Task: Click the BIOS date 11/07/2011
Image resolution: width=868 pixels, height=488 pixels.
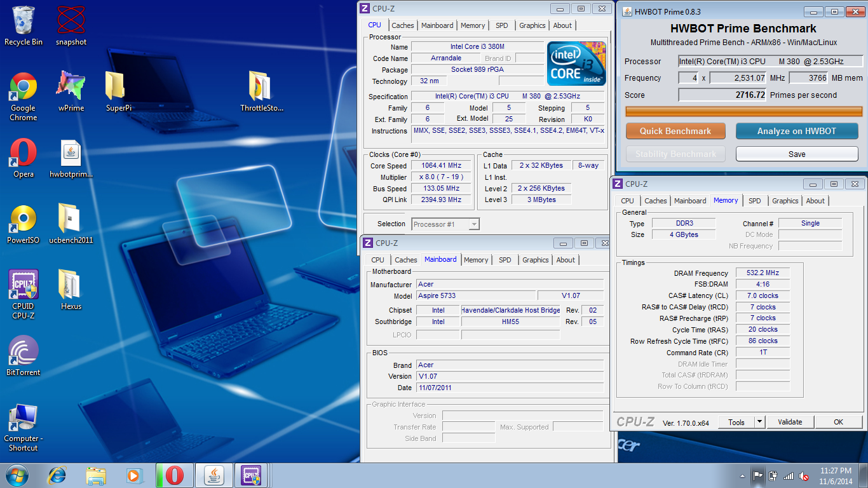Action: (510, 388)
